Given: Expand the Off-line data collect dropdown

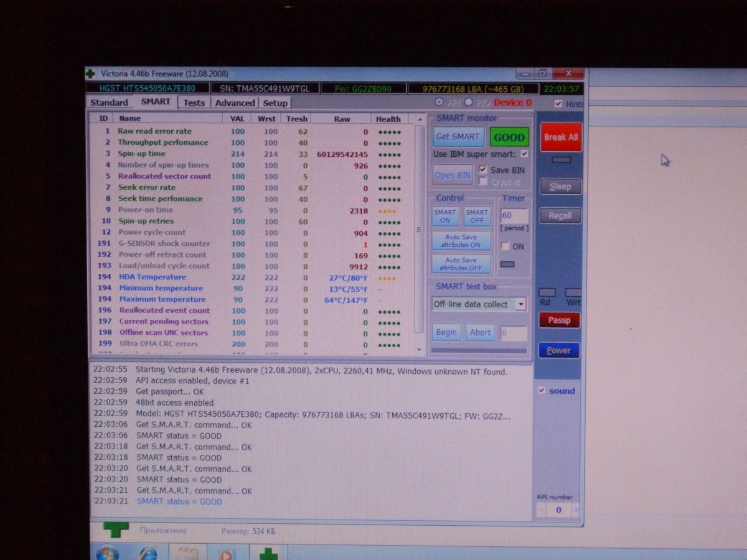Looking at the screenshot, I should tap(521, 304).
